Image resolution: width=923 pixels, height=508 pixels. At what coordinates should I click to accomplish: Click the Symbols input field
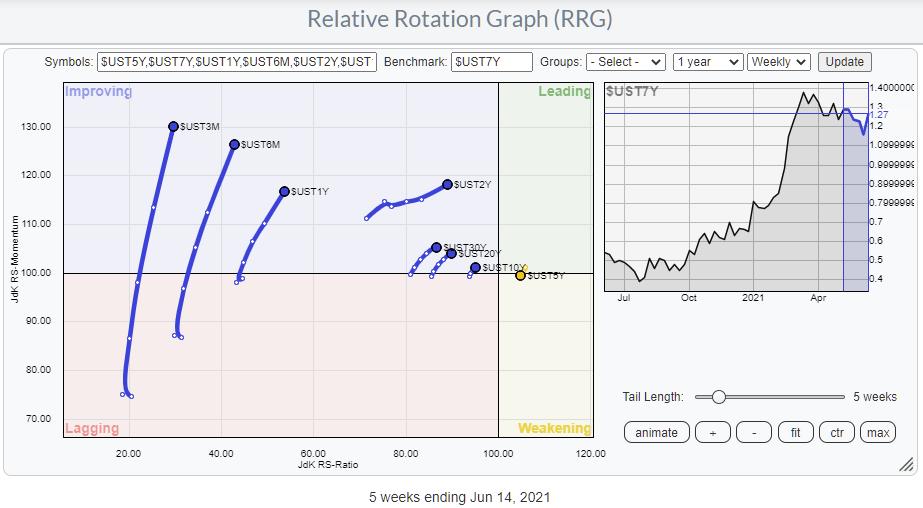(x=237, y=62)
